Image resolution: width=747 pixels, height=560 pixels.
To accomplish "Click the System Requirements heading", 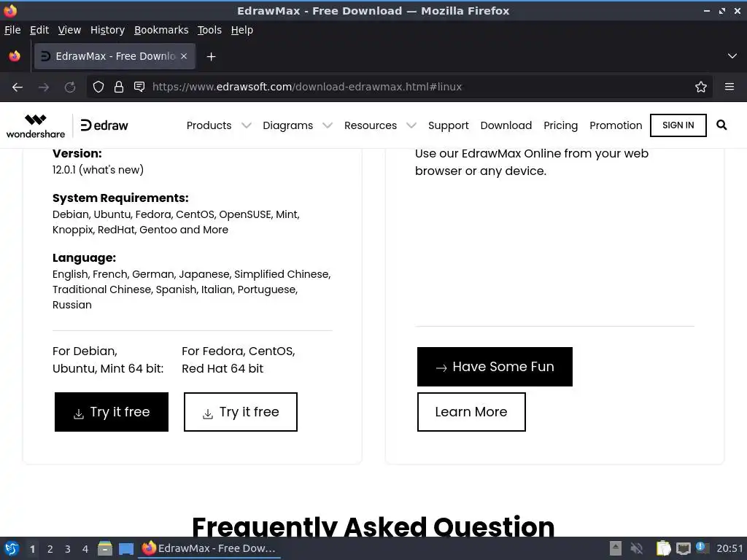I will 120,198.
